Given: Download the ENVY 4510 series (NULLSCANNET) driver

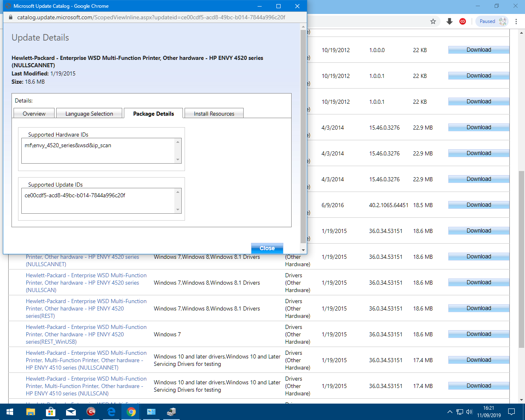Looking at the screenshot, I should [479, 360].
